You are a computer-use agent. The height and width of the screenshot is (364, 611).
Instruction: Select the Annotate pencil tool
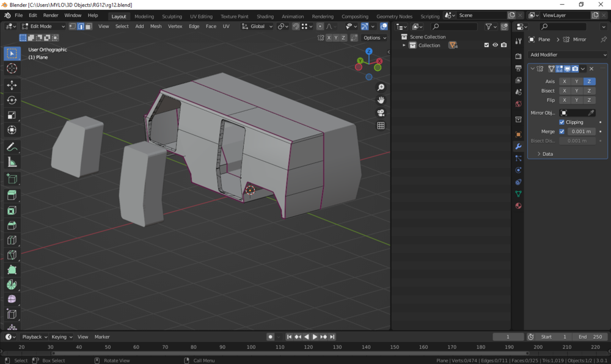(12, 147)
